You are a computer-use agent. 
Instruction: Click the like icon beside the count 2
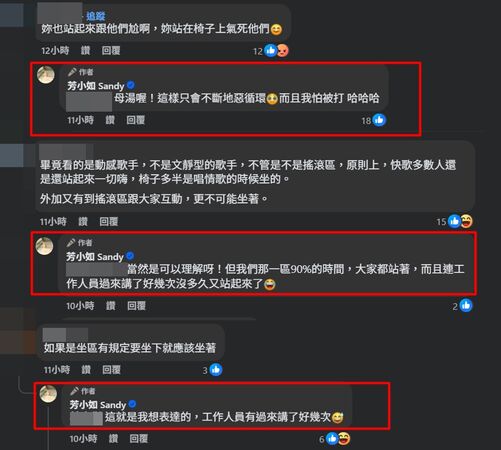466,305
